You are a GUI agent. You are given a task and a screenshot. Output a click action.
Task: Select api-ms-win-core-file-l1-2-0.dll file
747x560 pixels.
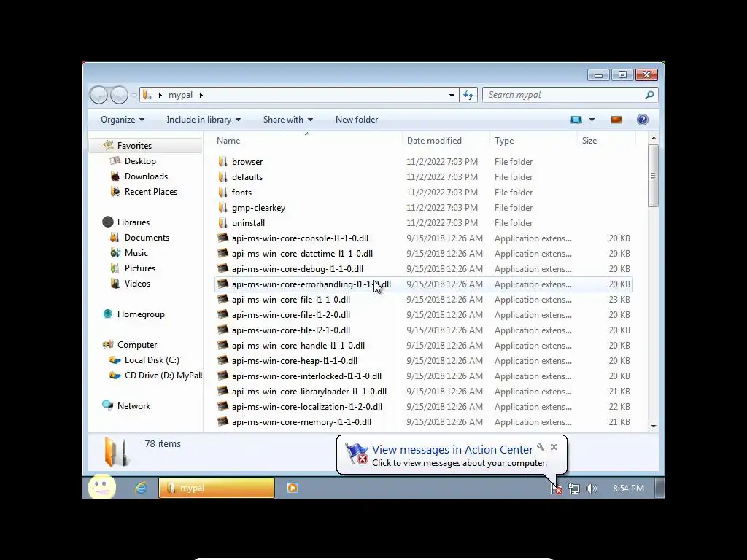pos(290,315)
